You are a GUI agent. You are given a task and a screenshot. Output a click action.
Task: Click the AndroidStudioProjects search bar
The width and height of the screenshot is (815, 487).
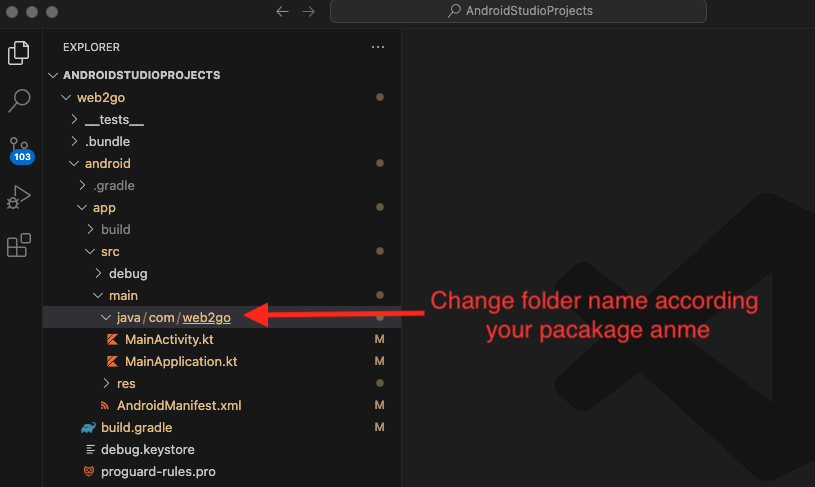[518, 12]
